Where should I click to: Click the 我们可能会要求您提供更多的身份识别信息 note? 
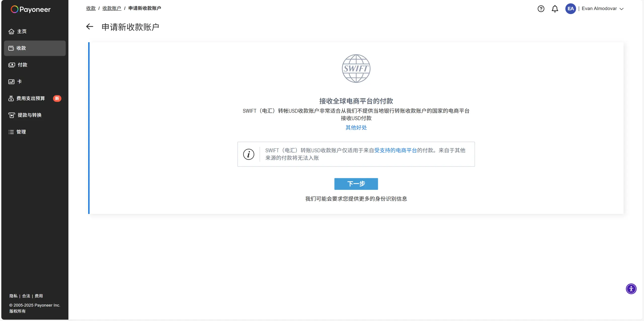(x=356, y=199)
